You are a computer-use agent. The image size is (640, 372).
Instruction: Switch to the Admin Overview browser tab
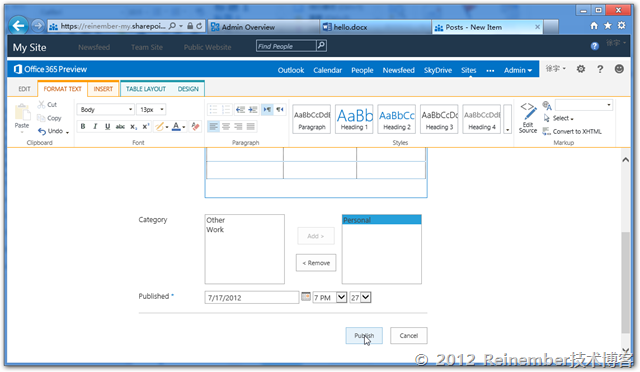tap(263, 27)
